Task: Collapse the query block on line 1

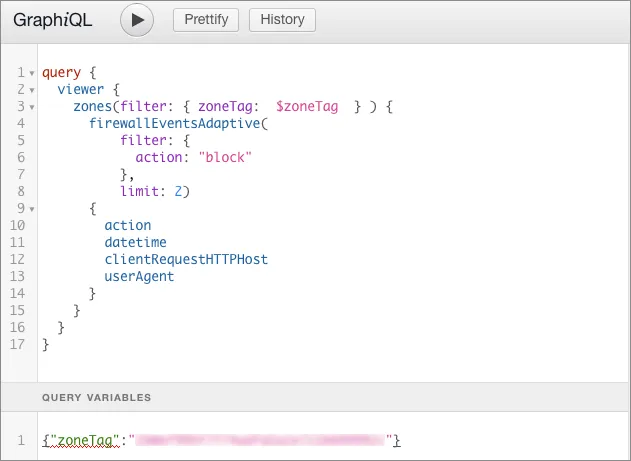Action: (32, 74)
